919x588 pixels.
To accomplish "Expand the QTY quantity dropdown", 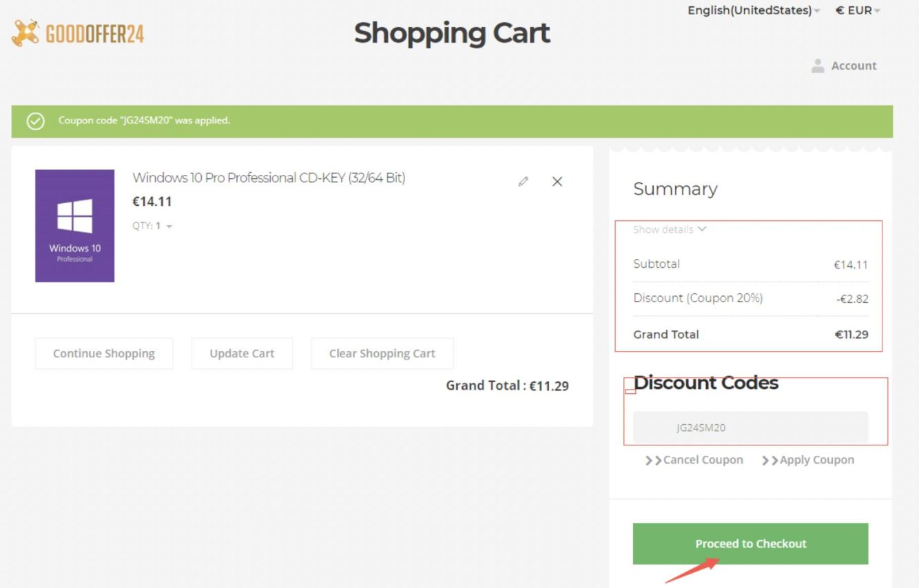I will coord(152,226).
